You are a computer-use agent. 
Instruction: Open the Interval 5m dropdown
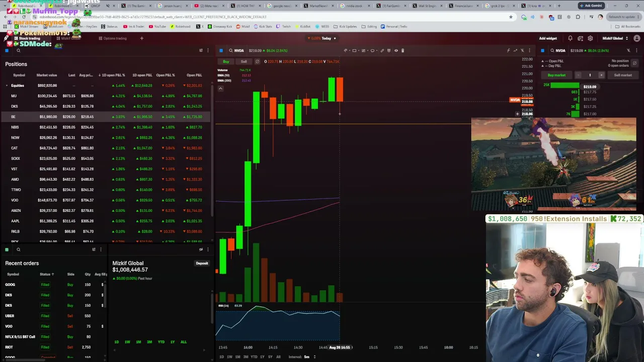309,357
